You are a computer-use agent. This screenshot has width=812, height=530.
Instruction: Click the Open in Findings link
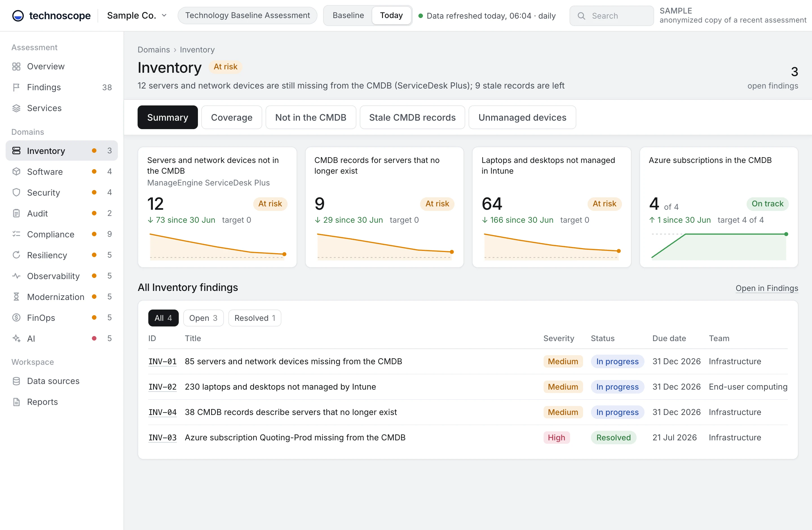click(x=767, y=288)
